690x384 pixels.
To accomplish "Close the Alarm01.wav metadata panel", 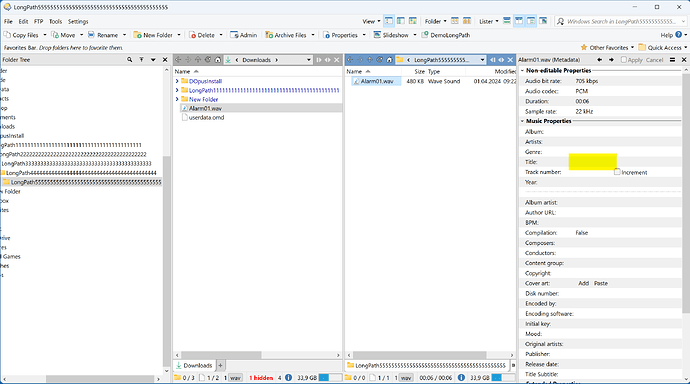I will (684, 59).
